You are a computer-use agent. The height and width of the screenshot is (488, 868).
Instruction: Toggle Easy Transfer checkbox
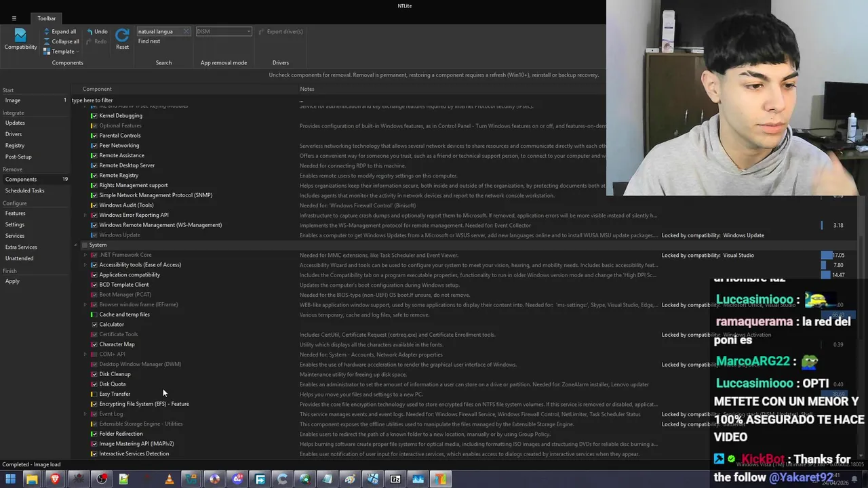94,394
